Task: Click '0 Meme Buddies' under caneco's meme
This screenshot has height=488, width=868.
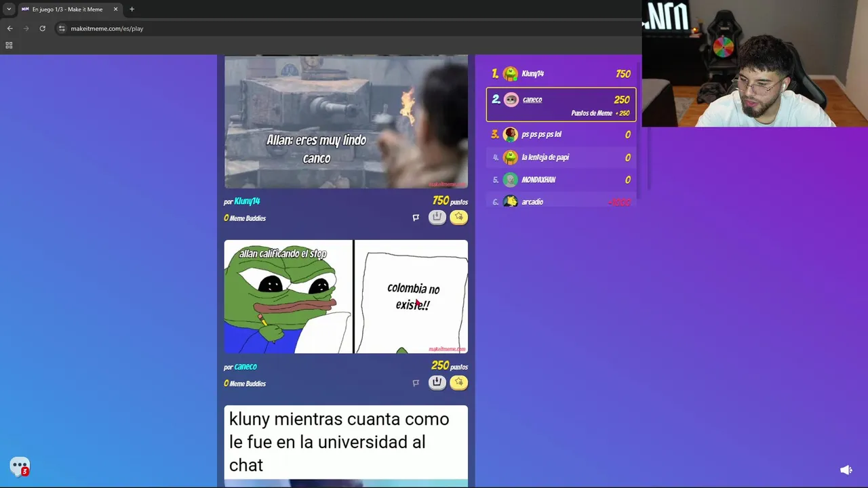Action: pos(245,384)
